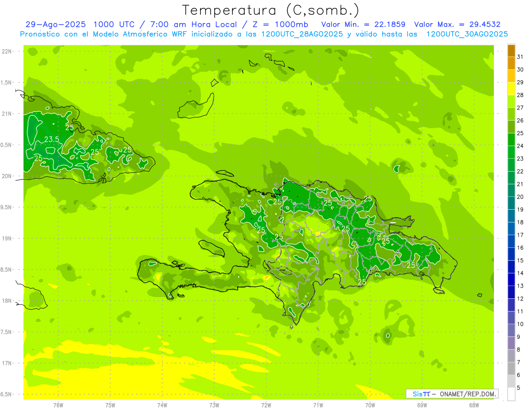Click the "28" color scale value

pyautogui.click(x=520, y=95)
